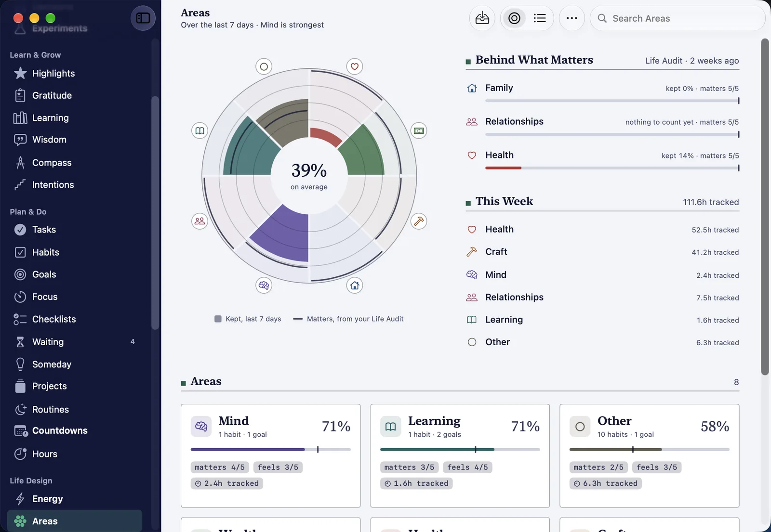Click the Life Audit · 2 weeks ago link

tap(691, 61)
